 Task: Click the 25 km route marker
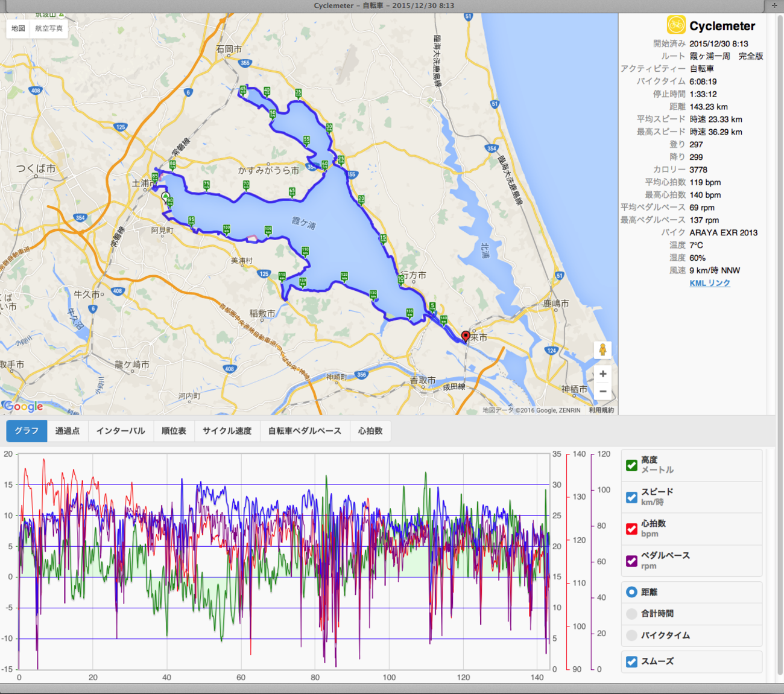[x=341, y=160]
